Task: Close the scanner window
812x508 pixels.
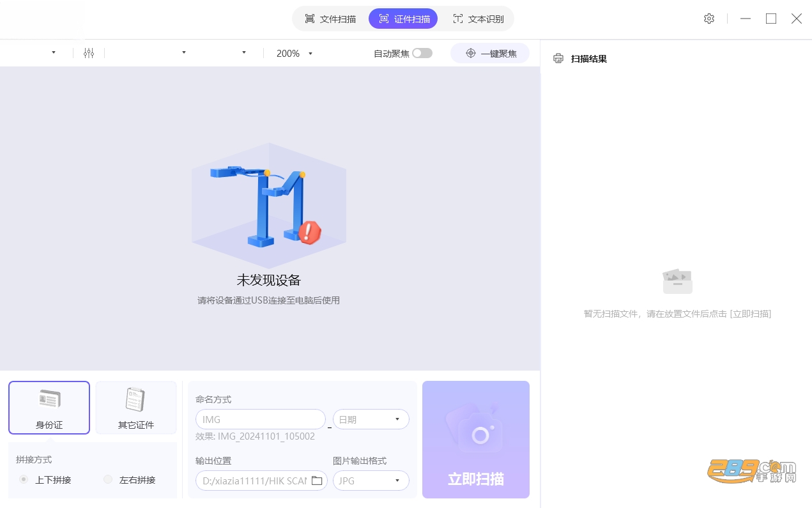Action: pos(797,19)
